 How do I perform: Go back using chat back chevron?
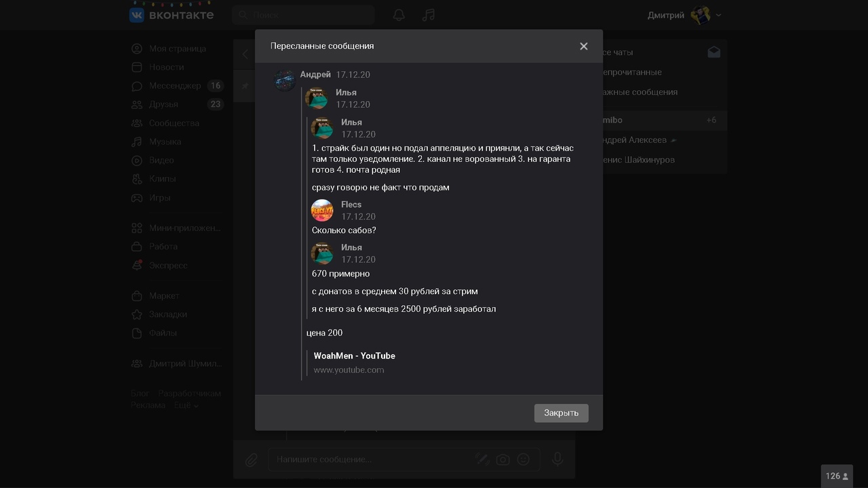tap(245, 54)
